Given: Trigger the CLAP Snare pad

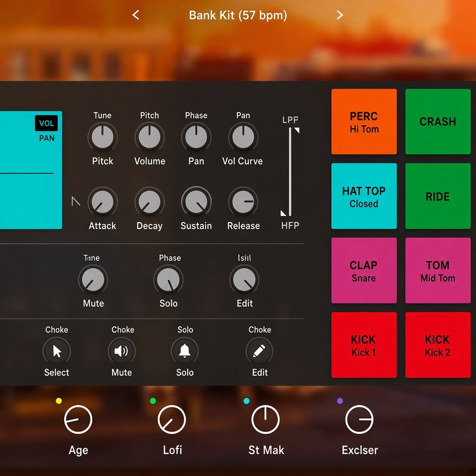Looking at the screenshot, I should [x=364, y=270].
